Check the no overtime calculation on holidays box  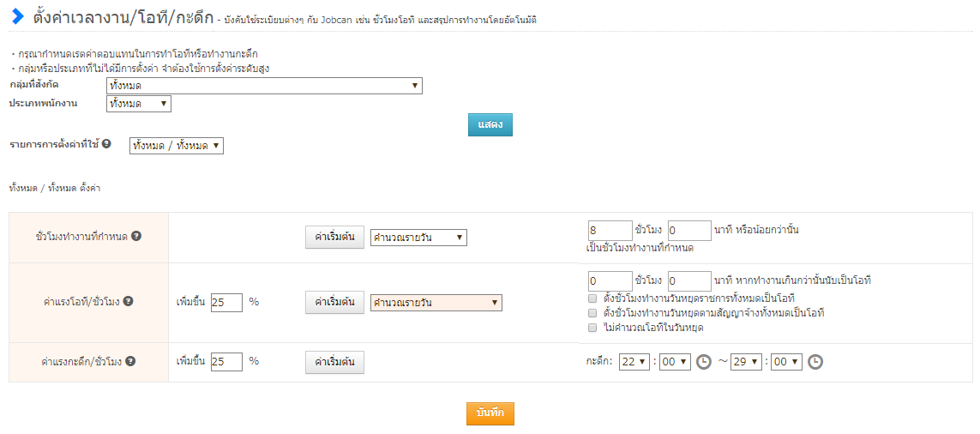592,328
